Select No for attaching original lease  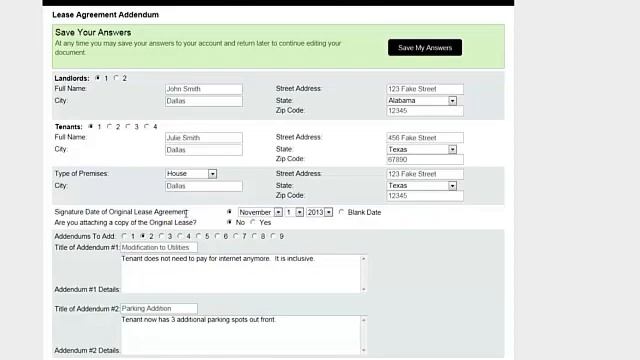coord(229,222)
